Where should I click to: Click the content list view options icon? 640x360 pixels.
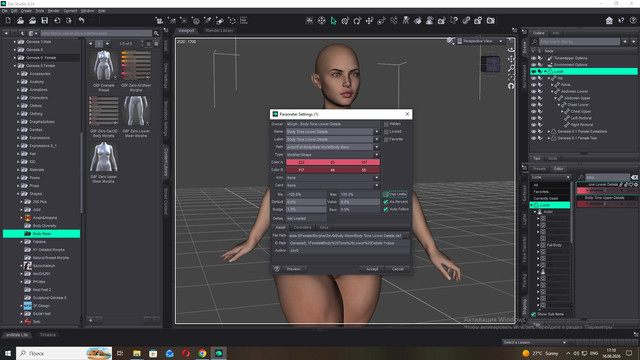pos(156,44)
